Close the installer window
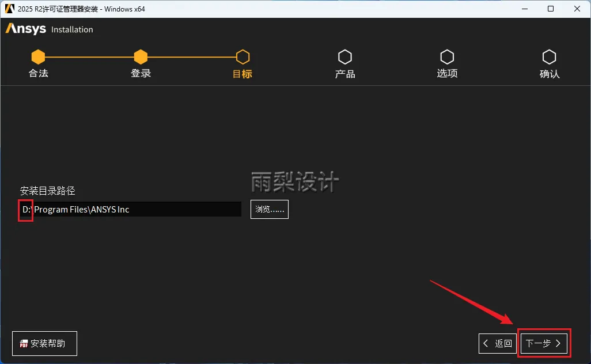The image size is (591, 364). point(577,9)
